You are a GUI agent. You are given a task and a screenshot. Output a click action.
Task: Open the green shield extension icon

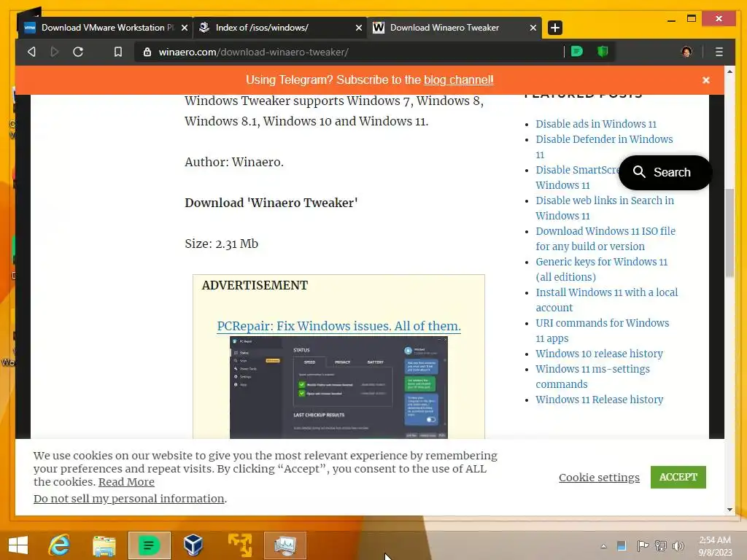603,52
